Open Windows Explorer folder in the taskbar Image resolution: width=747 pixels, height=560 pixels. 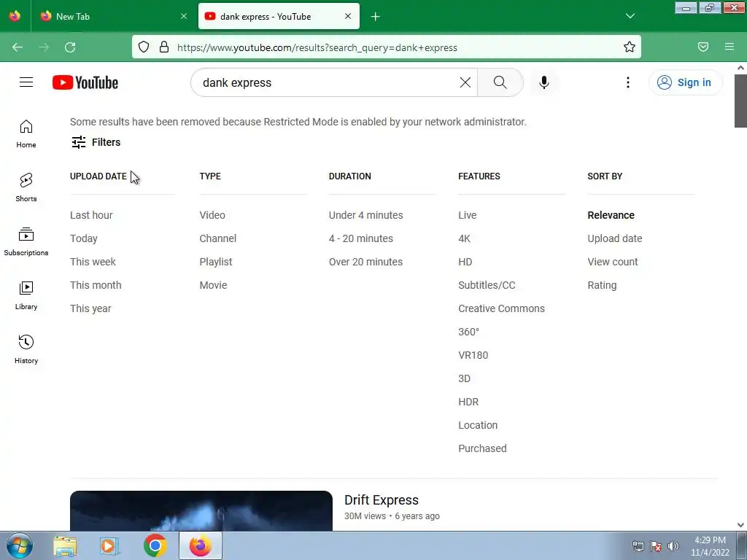pyautogui.click(x=65, y=546)
